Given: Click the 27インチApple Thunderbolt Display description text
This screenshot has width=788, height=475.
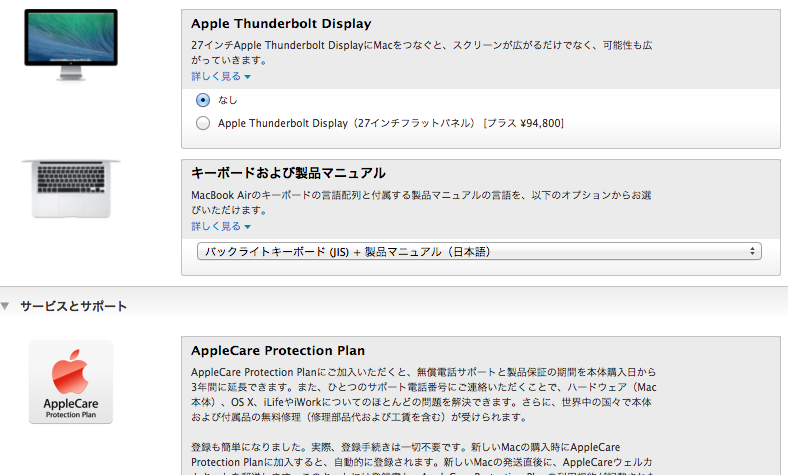Looking at the screenshot, I should [x=422, y=52].
